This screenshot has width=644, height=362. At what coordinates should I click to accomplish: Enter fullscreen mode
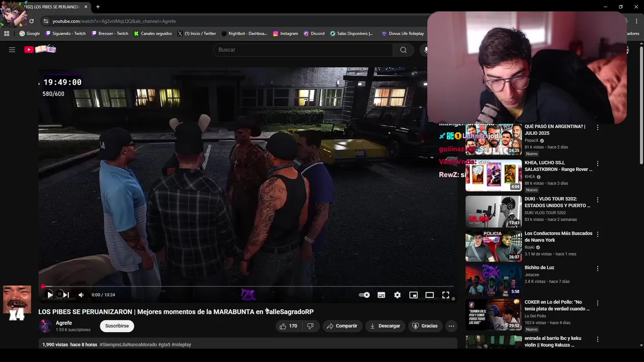point(446,295)
